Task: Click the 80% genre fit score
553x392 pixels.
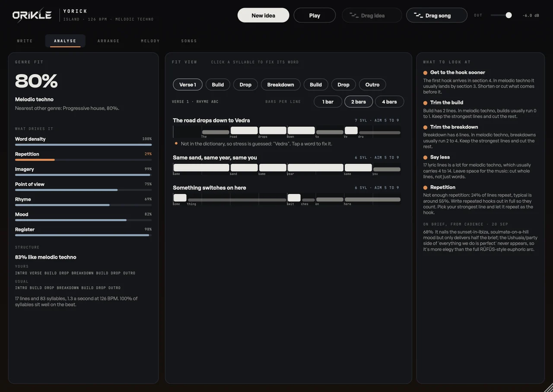Action: 36,81
